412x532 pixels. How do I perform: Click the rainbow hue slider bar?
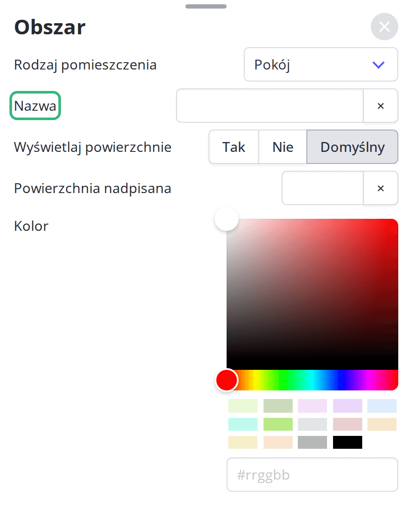pyautogui.click(x=312, y=380)
